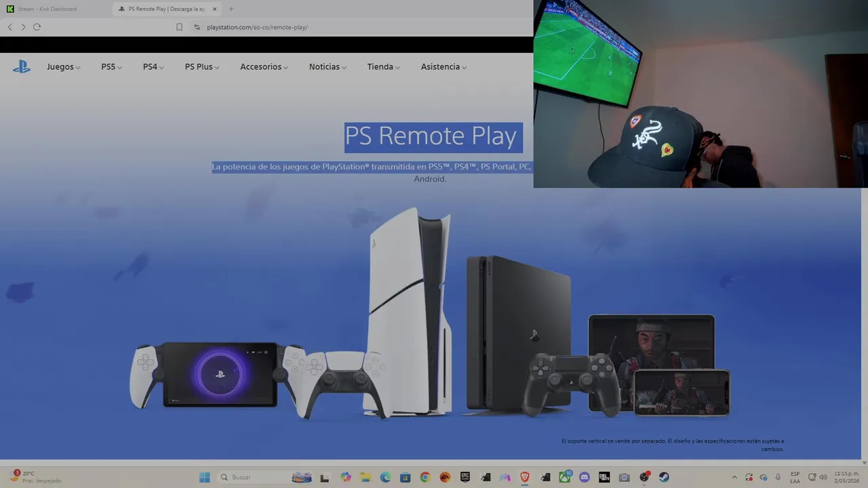
Task: Switch the ESP LAA input language
Action: click(x=795, y=477)
